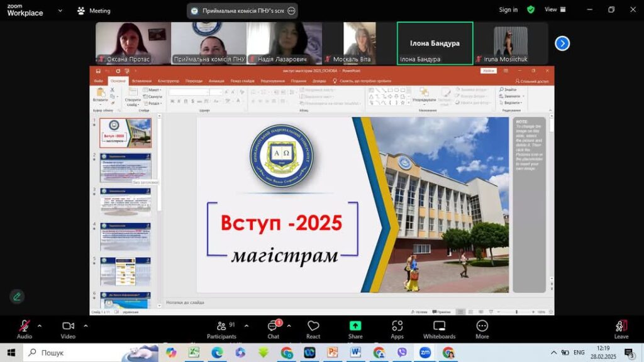This screenshot has width=644, height=362.
Task: Open Whiteboards from the meeting toolbar
Action: pyautogui.click(x=439, y=326)
